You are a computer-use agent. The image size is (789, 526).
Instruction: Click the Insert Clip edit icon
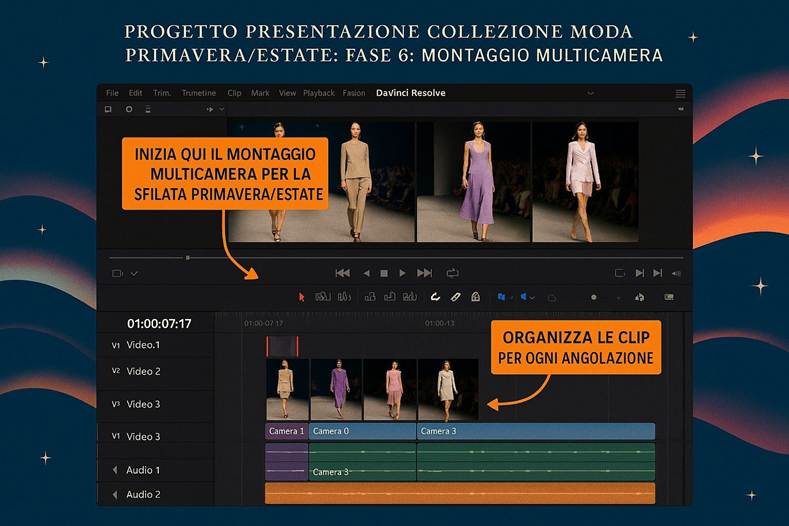pyautogui.click(x=370, y=297)
